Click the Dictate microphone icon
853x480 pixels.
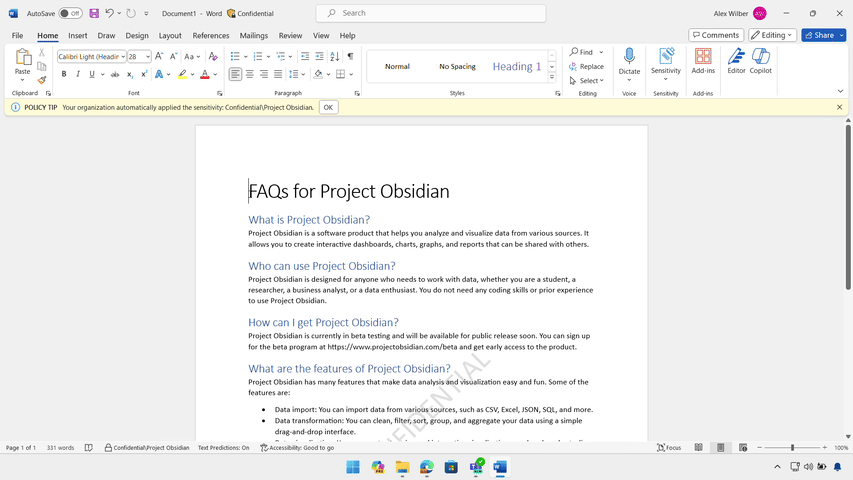coord(629,56)
